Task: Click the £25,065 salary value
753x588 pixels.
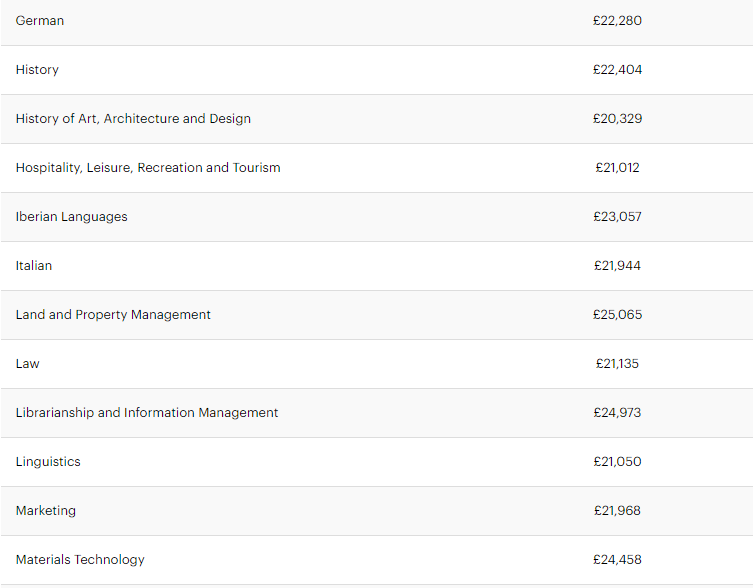Action: (x=617, y=315)
